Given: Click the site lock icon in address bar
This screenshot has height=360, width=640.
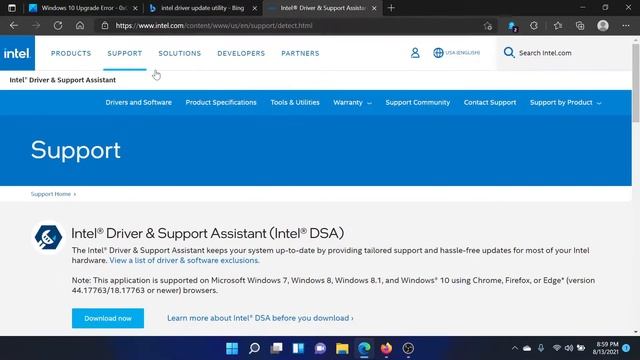Looking at the screenshot, I should [x=105, y=25].
